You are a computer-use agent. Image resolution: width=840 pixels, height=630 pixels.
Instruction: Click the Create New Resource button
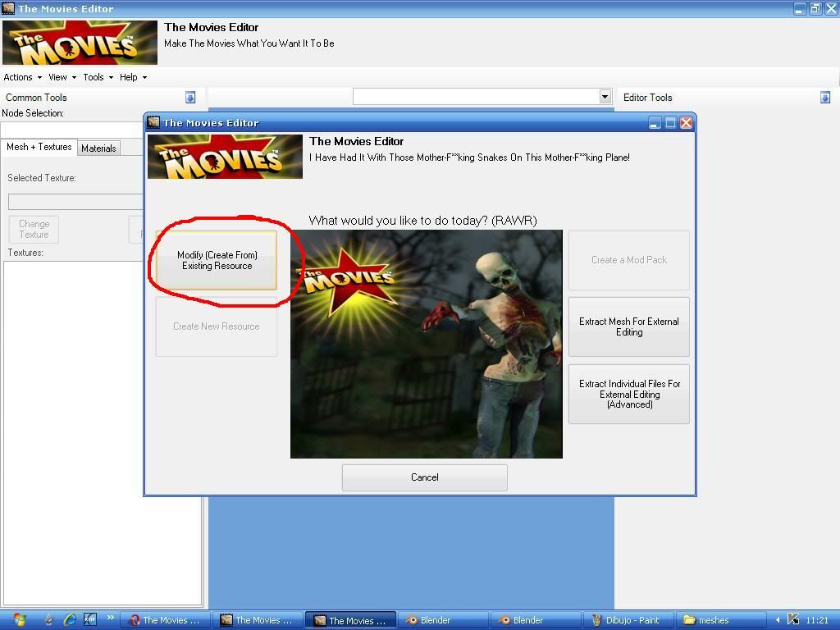tap(217, 326)
